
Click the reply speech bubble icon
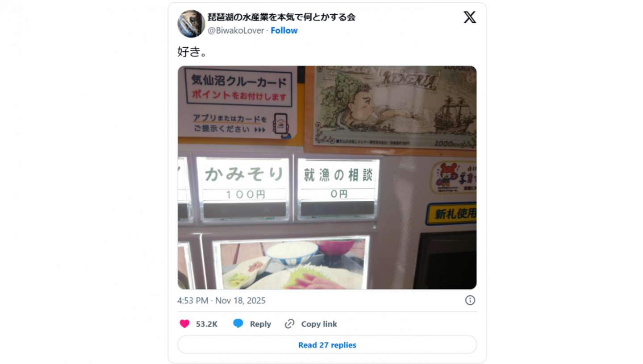(x=238, y=324)
